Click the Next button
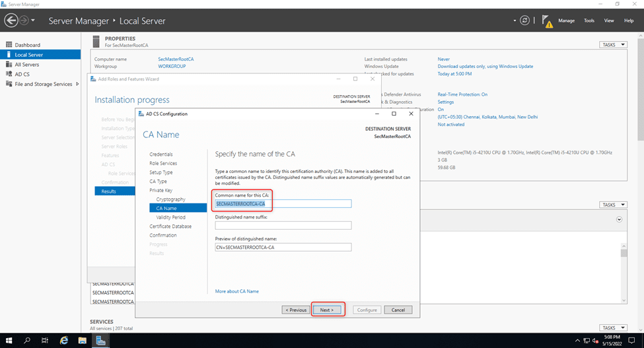644x348 pixels. coord(327,310)
